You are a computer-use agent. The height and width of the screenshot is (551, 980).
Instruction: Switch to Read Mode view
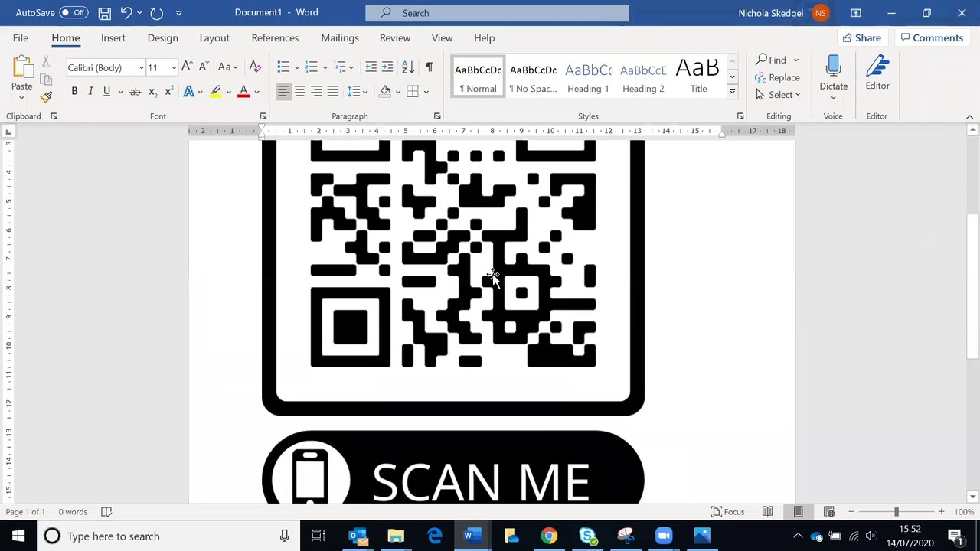click(767, 512)
